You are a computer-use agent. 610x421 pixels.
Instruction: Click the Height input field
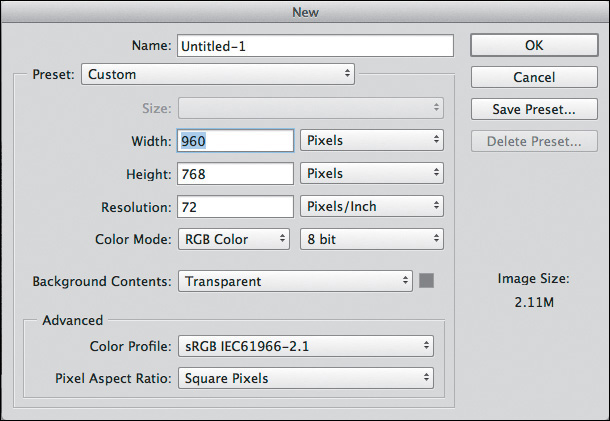235,174
